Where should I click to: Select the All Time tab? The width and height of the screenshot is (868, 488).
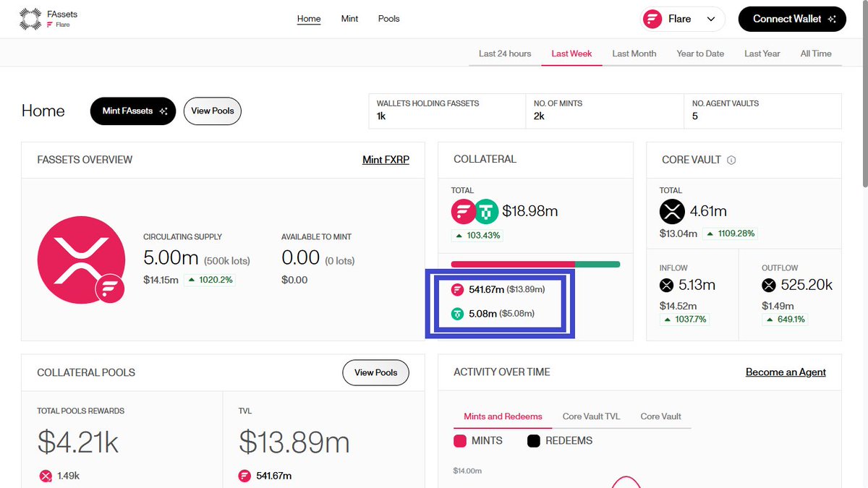(816, 53)
